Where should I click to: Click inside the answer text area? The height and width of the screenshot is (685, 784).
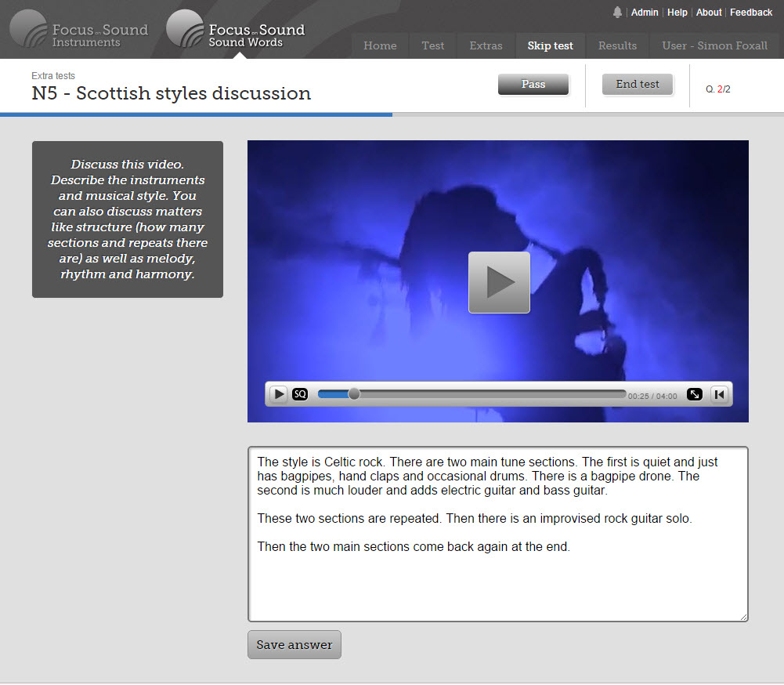coord(498,534)
